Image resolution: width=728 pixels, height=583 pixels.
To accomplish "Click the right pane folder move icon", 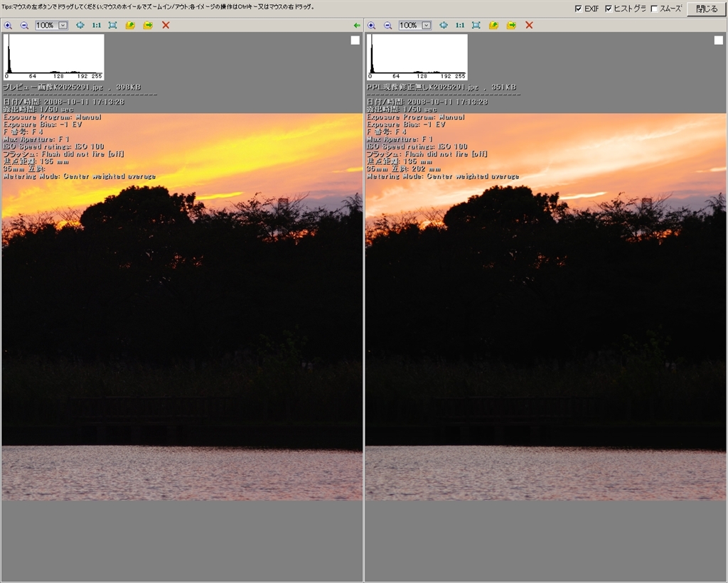I will 511,25.
